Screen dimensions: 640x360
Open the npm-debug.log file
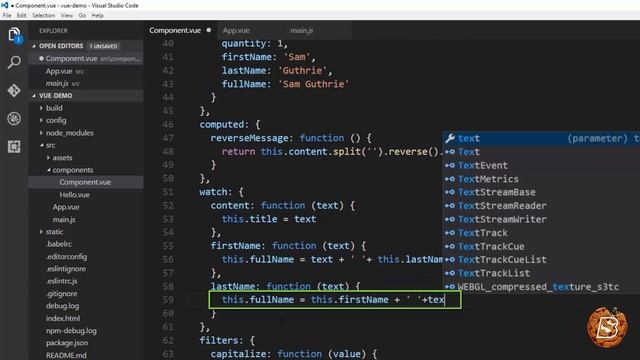pos(71,331)
